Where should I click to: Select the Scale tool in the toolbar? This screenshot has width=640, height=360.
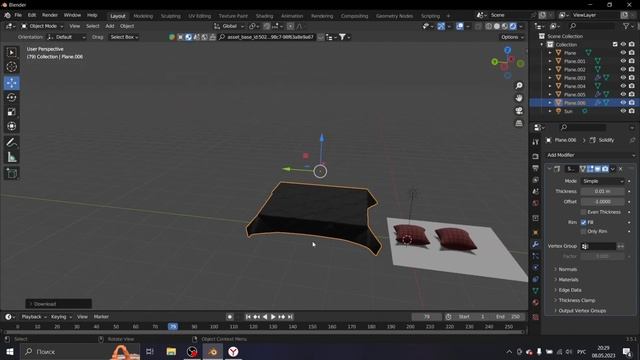[11, 112]
